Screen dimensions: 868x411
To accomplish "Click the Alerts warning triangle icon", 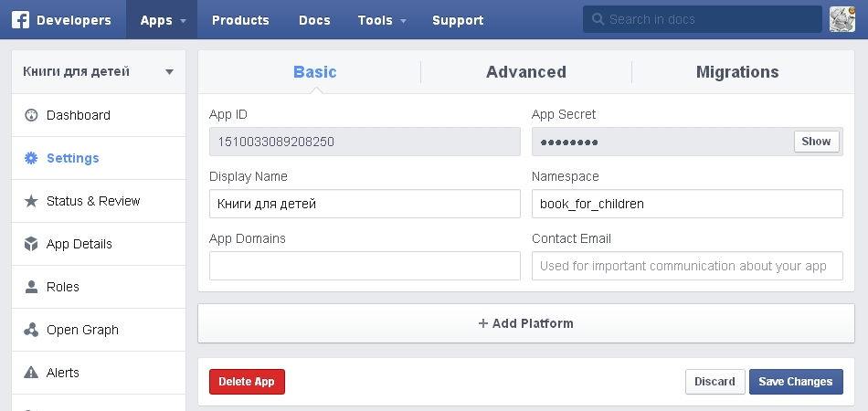I will [x=31, y=373].
